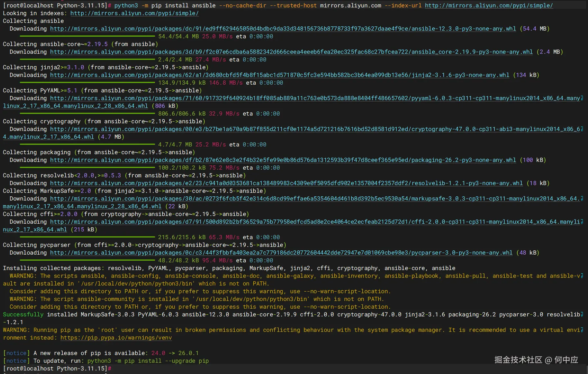Image resolution: width=588 pixels, height=374 pixels.
Task: Follow the ansible-12.3.0 wheel download link
Action: (x=283, y=29)
